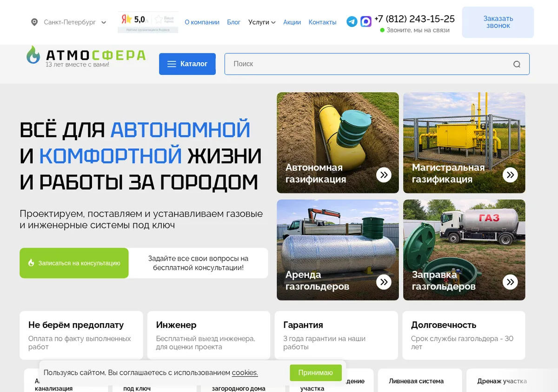Open the О компании menu item
This screenshot has width=558, height=392.
coord(202,22)
